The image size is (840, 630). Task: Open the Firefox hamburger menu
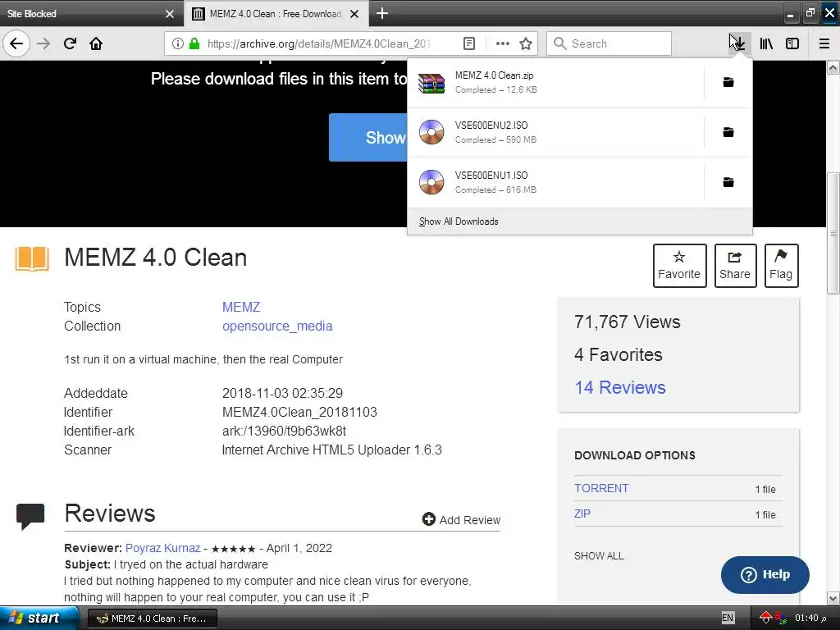tap(824, 43)
